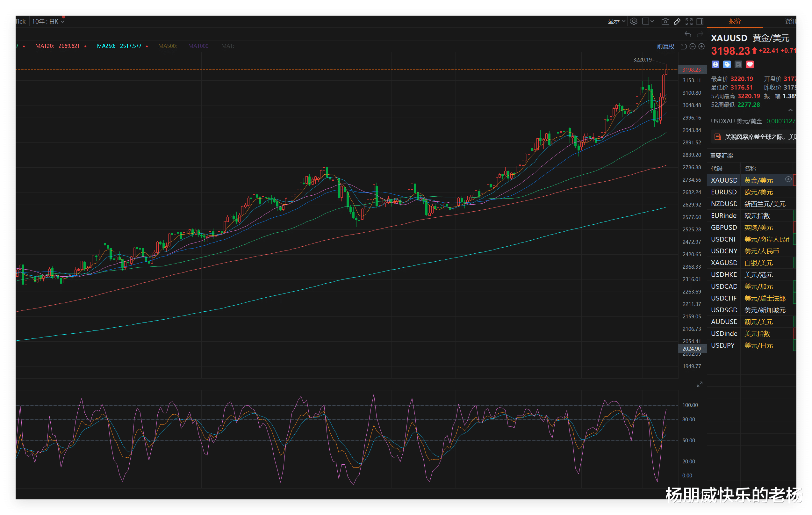The height and width of the screenshot is (515, 812).
Task: Click the undo arrow icon
Action: click(x=687, y=34)
